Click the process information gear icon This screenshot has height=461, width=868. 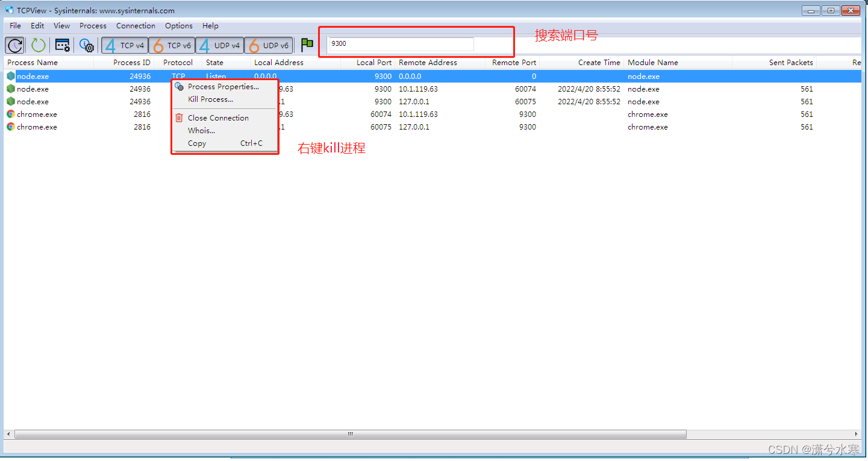pyautogui.click(x=86, y=45)
